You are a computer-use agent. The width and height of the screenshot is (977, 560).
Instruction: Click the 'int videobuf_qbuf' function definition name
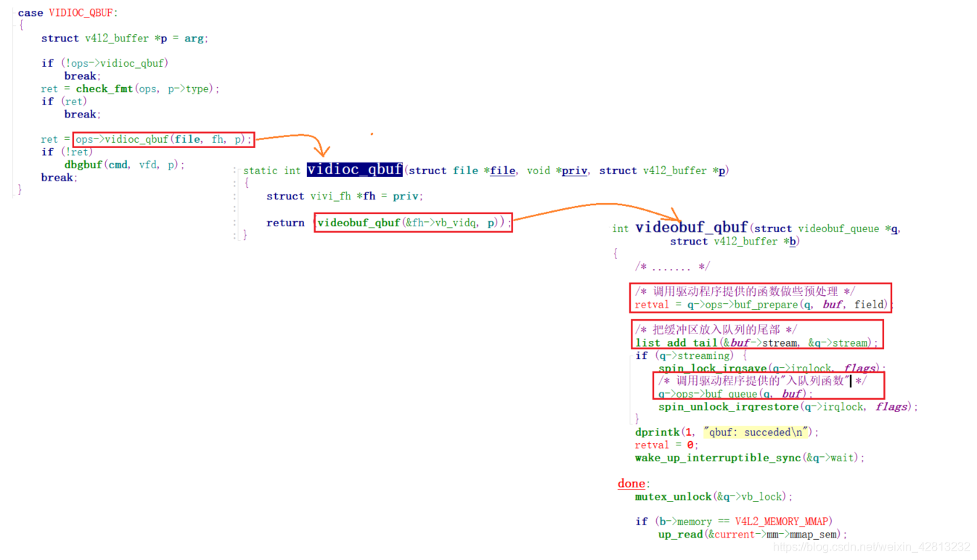[691, 228]
